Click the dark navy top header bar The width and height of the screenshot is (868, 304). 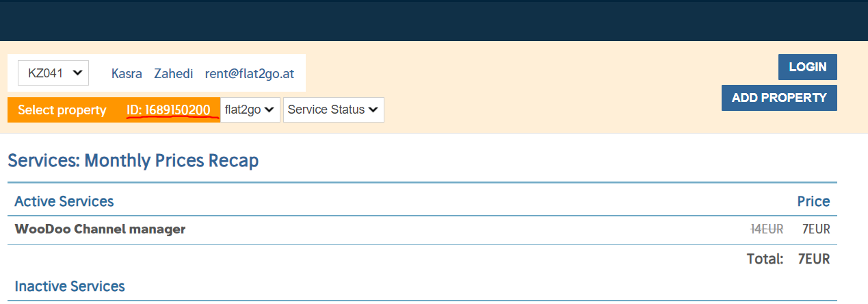pyautogui.click(x=434, y=21)
